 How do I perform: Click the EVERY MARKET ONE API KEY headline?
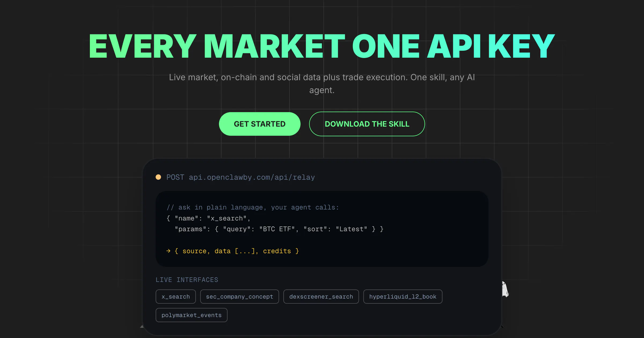tap(322, 46)
